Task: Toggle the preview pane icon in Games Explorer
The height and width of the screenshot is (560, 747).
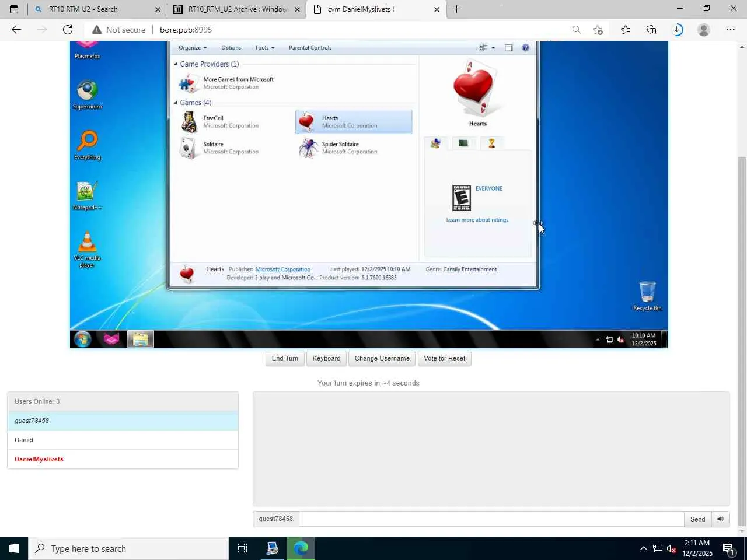Action: coord(508,48)
